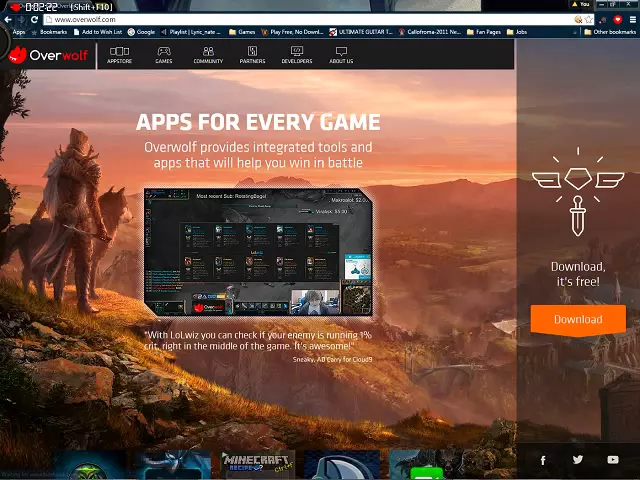The width and height of the screenshot is (640, 480).
Task: Expand the Jobs bookmarks folder
Action: coord(517,32)
